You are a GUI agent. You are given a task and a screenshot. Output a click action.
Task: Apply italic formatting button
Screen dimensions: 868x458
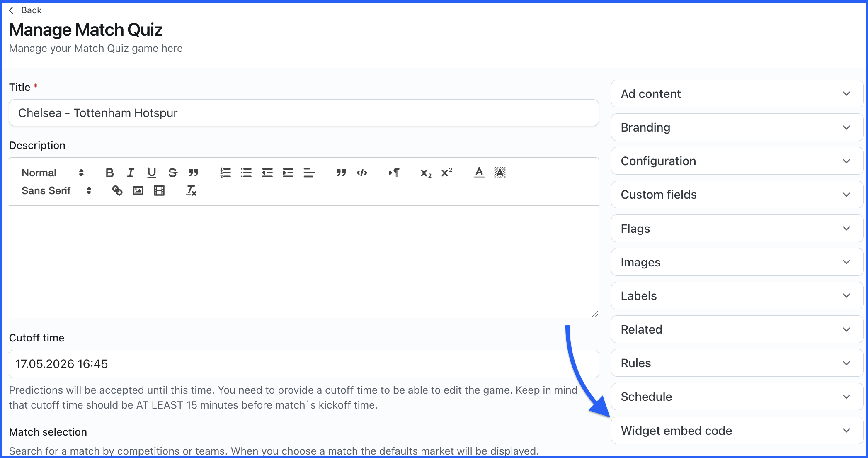(131, 173)
